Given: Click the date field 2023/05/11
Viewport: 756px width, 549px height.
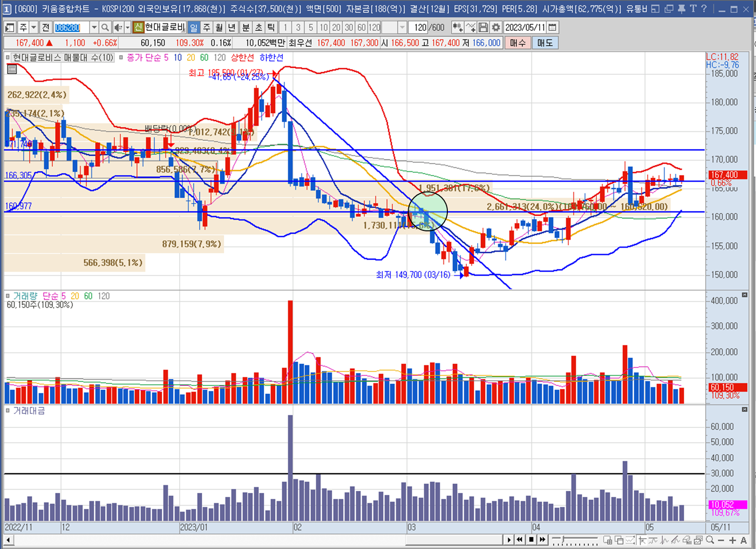Looking at the screenshot, I should pyautogui.click(x=525, y=28).
